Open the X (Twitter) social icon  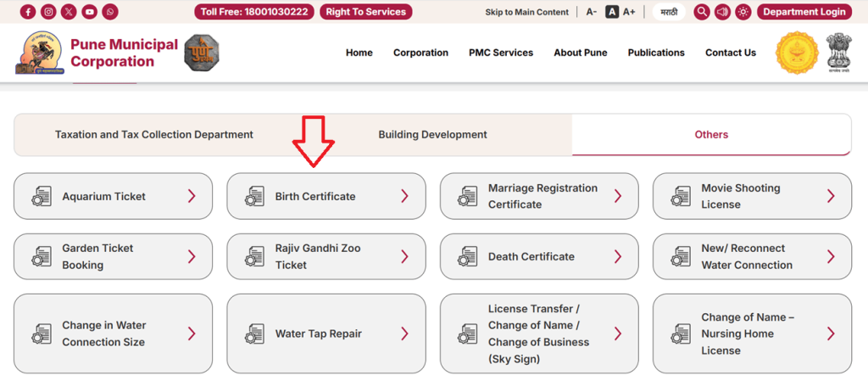pyautogui.click(x=70, y=12)
